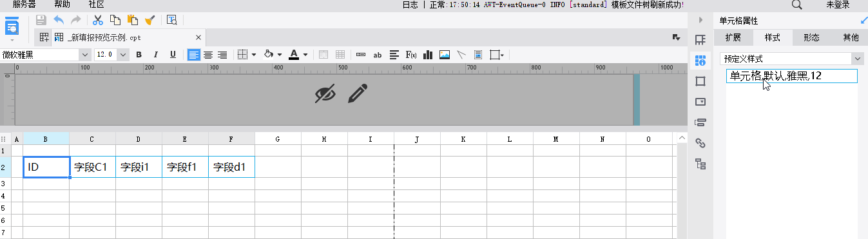Close the _新填报预览示例.cpt tab
This screenshot has width=868, height=239.
tap(199, 37)
